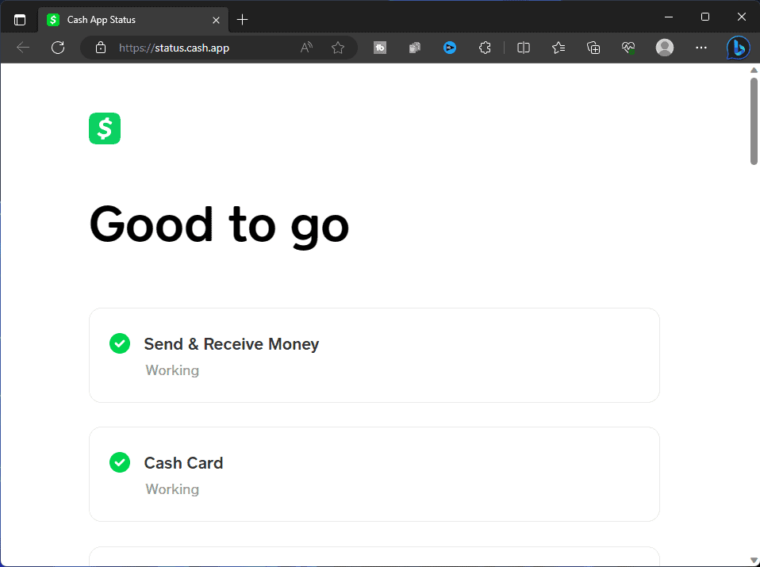This screenshot has height=567, width=760.
Task: Open the Extensions puzzle icon
Action: click(485, 47)
